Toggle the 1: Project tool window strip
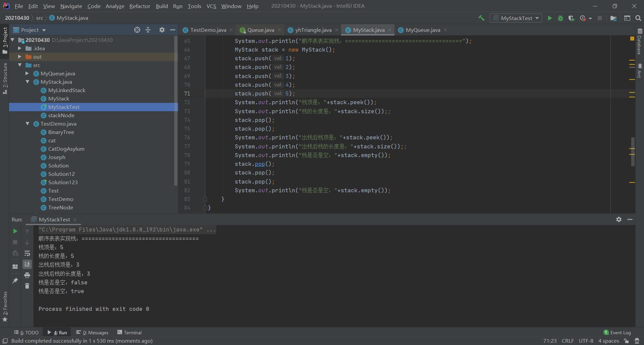 click(x=5, y=40)
